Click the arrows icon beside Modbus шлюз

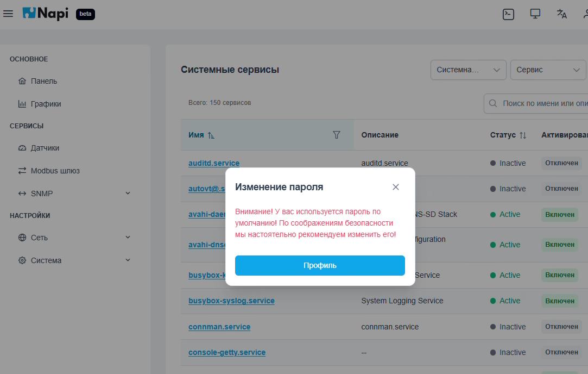click(x=22, y=171)
